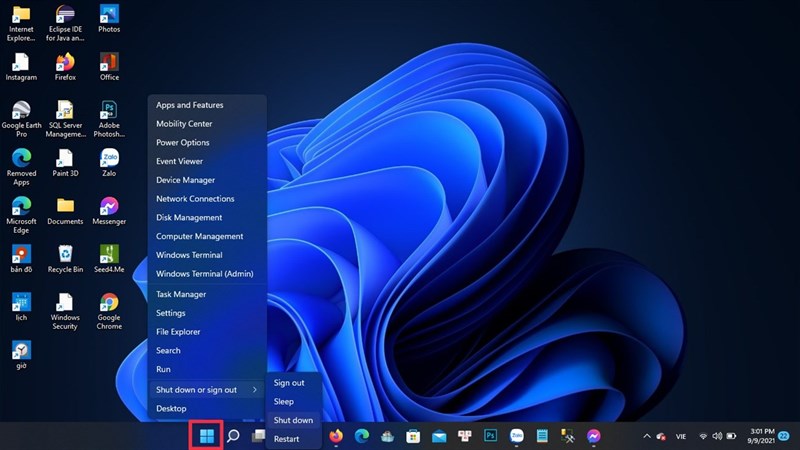Open the Mail app in taskbar
This screenshot has width=800, height=450.
pos(439,436)
